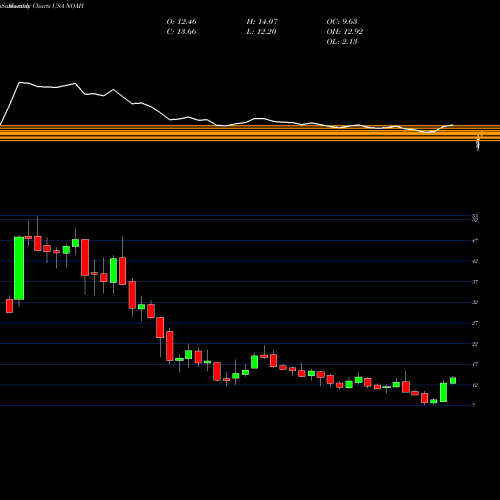Click the price axis label 7

point(474,406)
